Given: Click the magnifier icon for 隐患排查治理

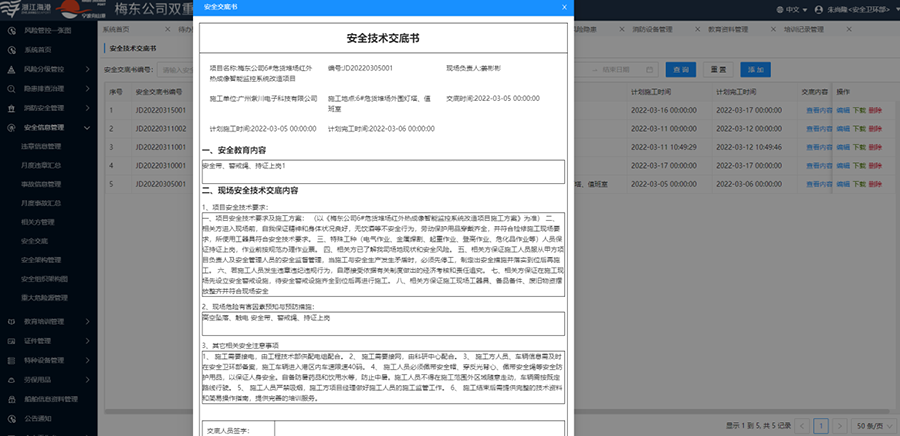Looking at the screenshot, I should click(11, 89).
